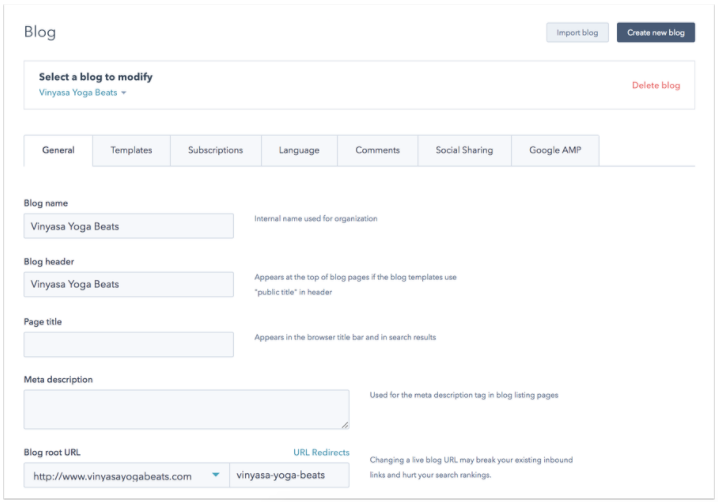Click the Blog page heading
718x502 pixels.
[40, 32]
